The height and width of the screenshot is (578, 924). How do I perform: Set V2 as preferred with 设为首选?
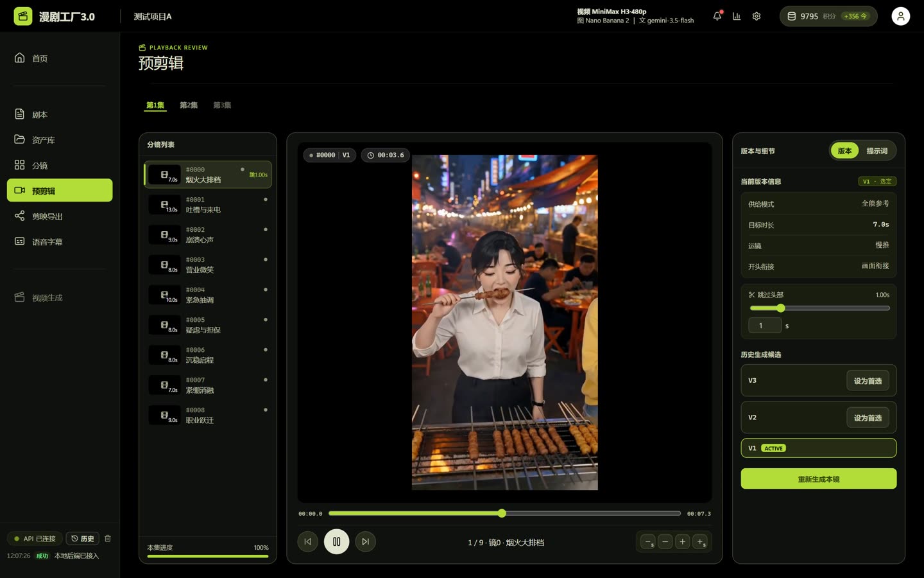click(868, 418)
